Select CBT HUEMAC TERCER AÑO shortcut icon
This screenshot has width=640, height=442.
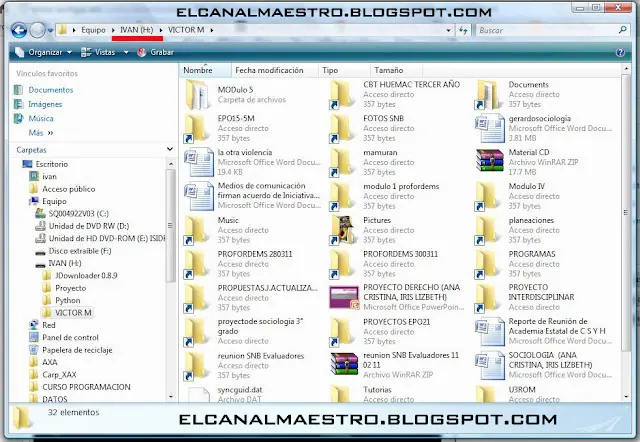click(x=342, y=95)
